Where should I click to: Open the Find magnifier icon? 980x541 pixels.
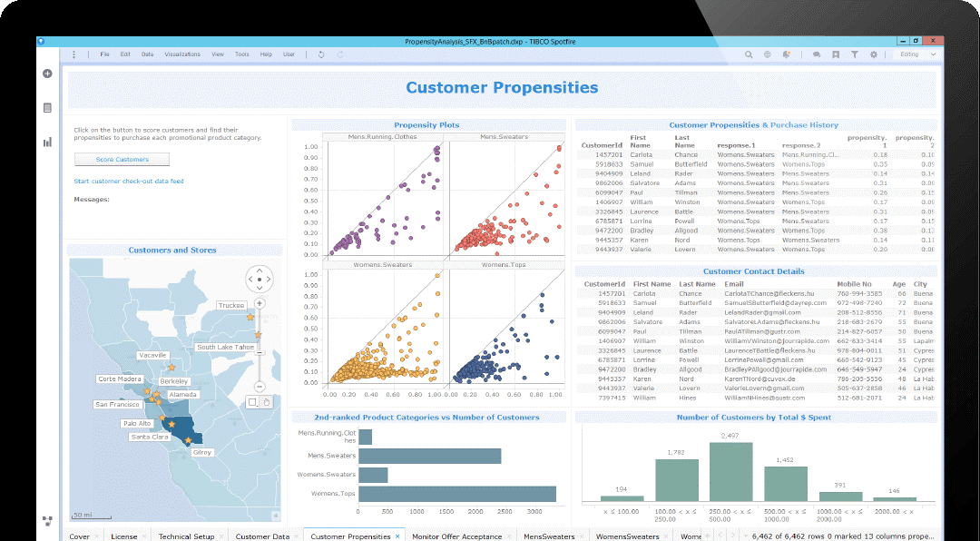pyautogui.click(x=748, y=54)
